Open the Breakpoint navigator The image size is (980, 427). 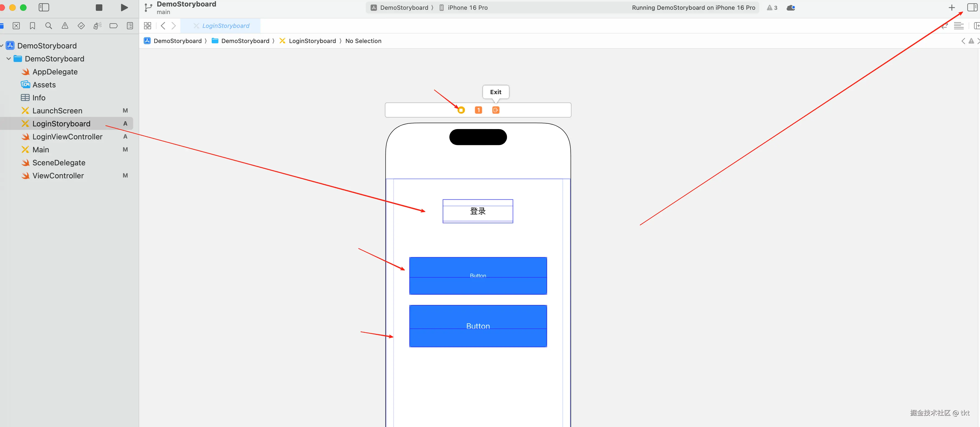pos(113,26)
